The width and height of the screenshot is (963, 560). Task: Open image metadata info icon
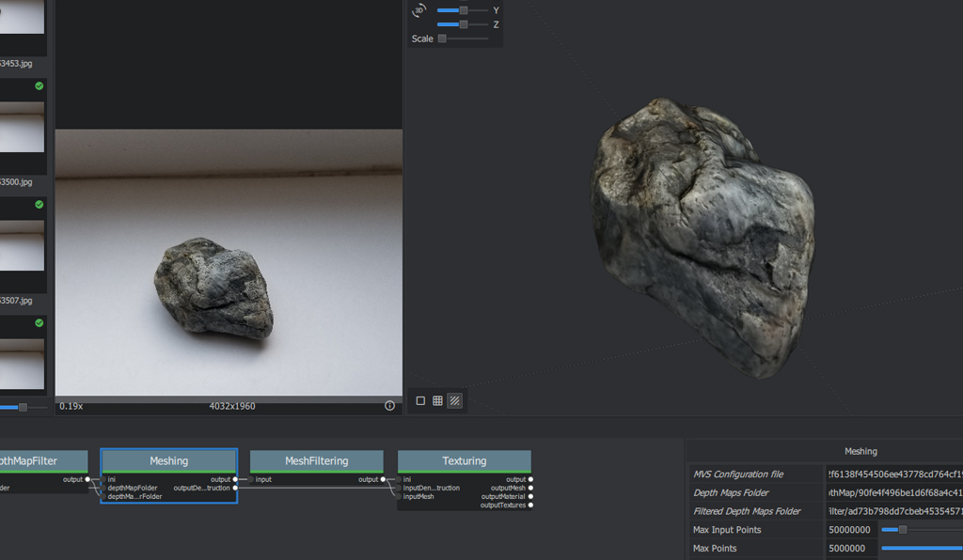(390, 406)
